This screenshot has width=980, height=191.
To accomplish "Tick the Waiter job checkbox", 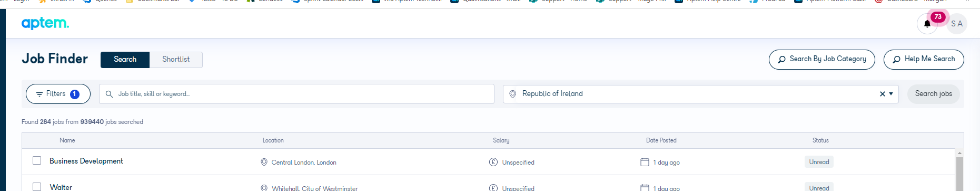I will tap(37, 187).
